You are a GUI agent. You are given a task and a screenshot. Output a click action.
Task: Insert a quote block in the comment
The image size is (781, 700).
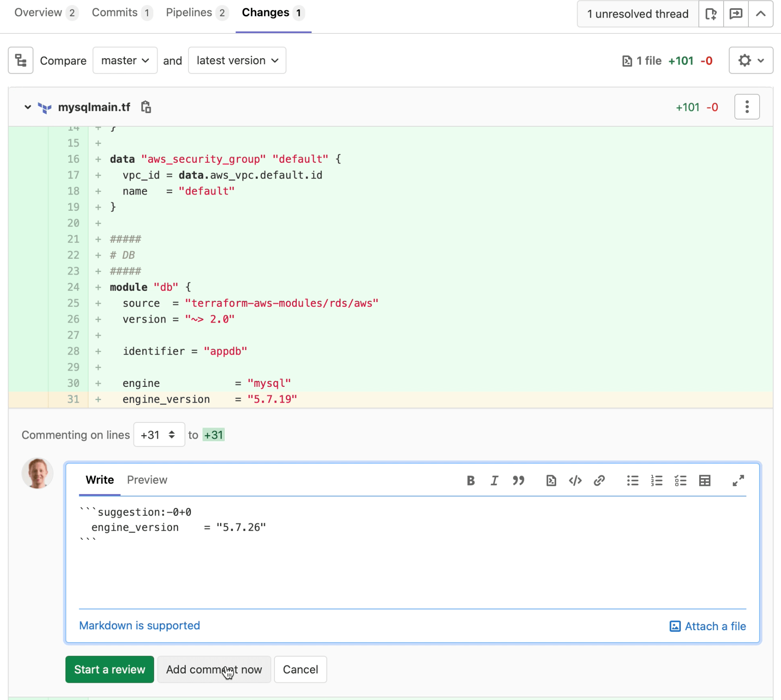coord(518,480)
